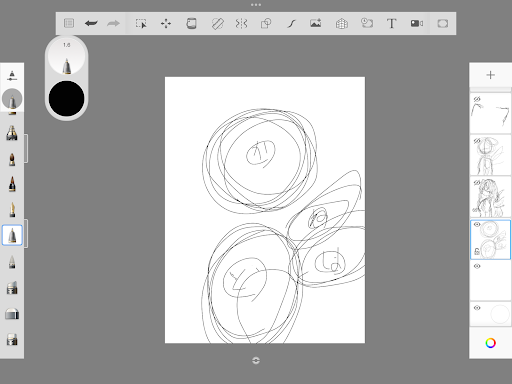Tap the background layer white color circle
Viewport: 512px width, 384px height.
tap(500, 314)
